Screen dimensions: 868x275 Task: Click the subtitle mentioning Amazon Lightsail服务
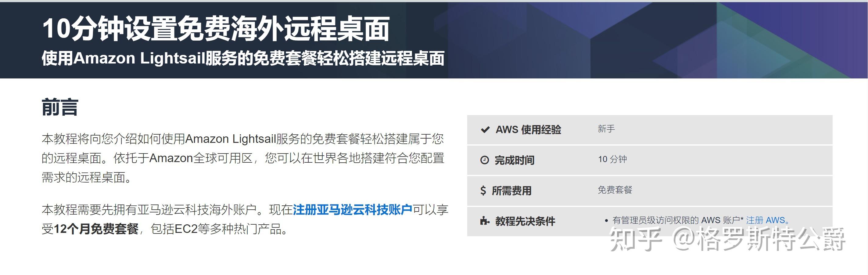pos(242,58)
